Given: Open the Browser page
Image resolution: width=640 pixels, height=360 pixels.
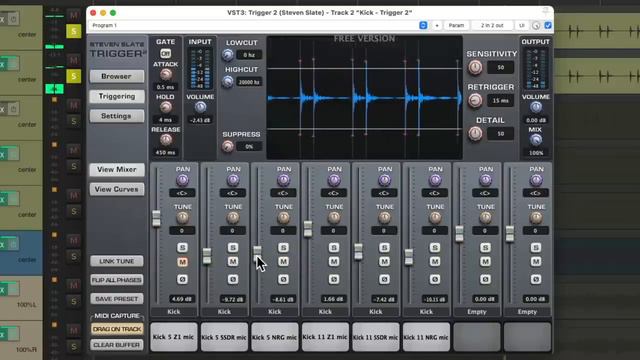Looking at the screenshot, I should coord(117,76).
